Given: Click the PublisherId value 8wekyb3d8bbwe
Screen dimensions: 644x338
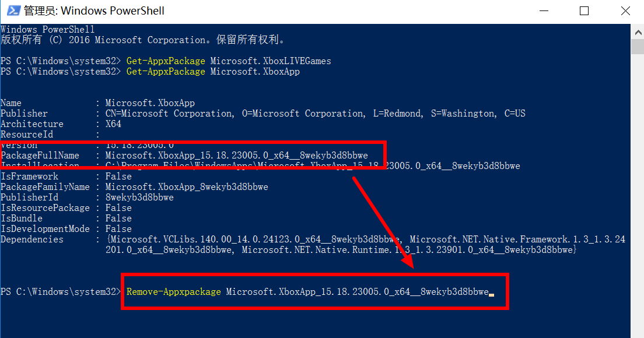Looking at the screenshot, I should 139,198.
